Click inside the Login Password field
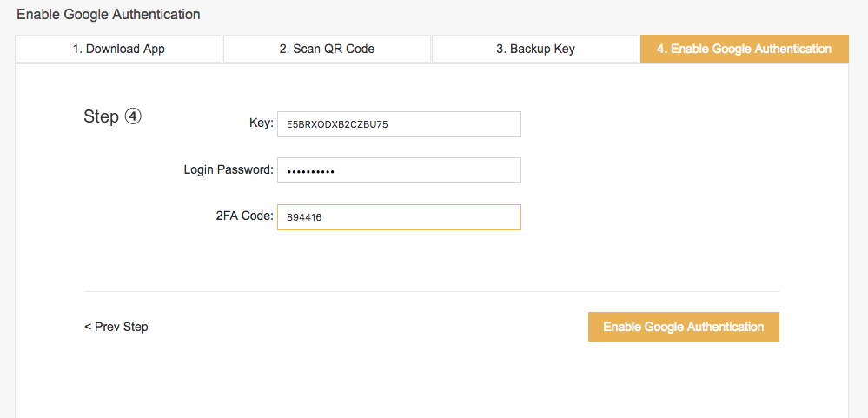This screenshot has height=418, width=868. (399, 170)
